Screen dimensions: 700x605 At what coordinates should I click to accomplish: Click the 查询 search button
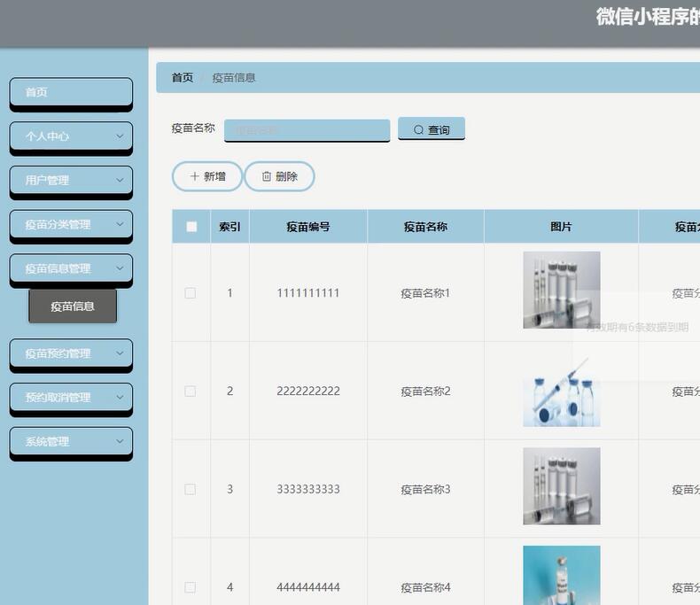point(432,129)
